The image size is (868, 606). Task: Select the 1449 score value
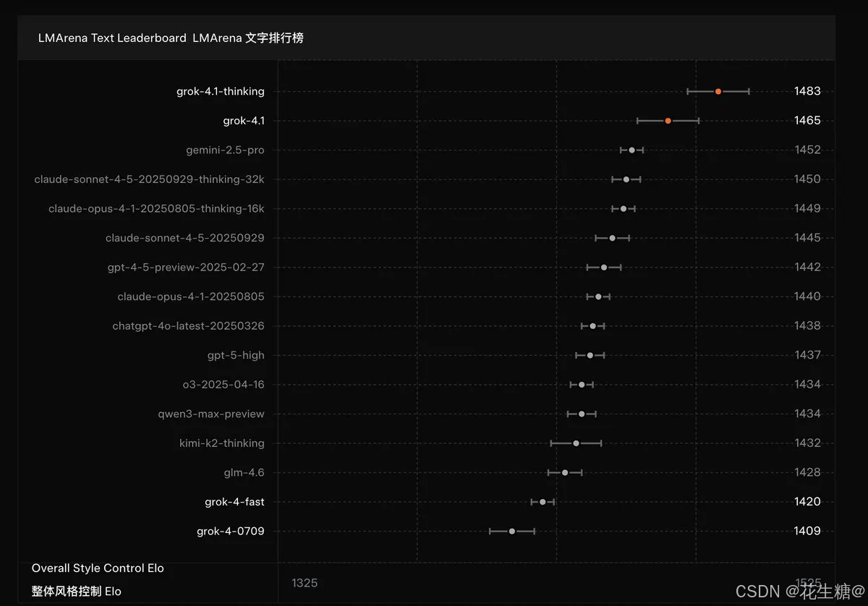pos(807,208)
